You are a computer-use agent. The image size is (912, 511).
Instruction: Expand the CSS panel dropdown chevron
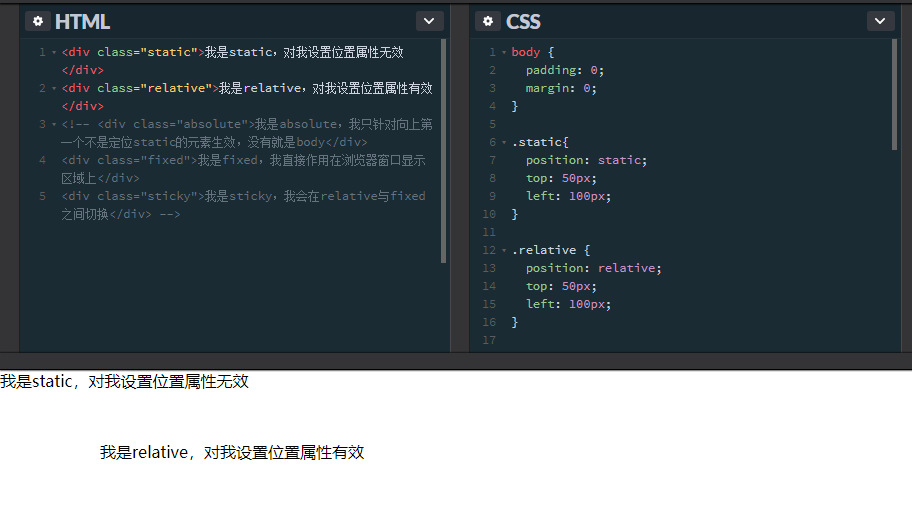click(880, 22)
